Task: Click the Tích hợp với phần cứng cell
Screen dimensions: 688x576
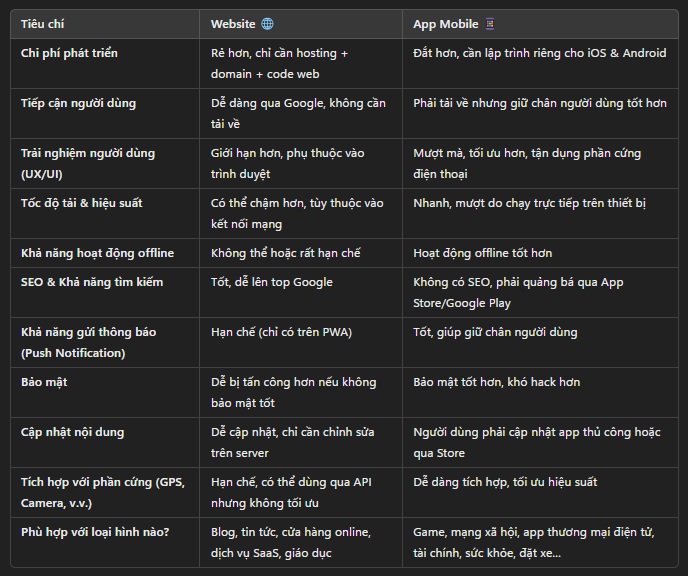Action: (103, 493)
